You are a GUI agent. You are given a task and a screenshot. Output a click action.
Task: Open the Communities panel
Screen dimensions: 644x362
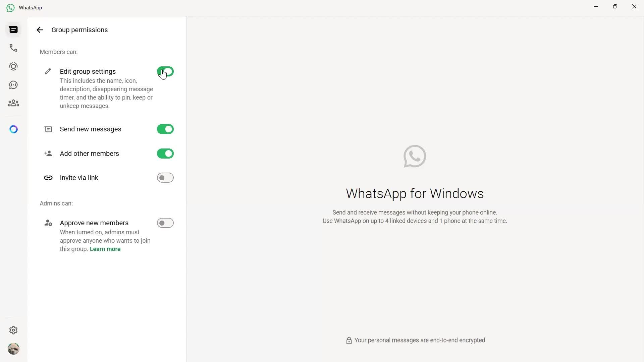click(x=13, y=103)
